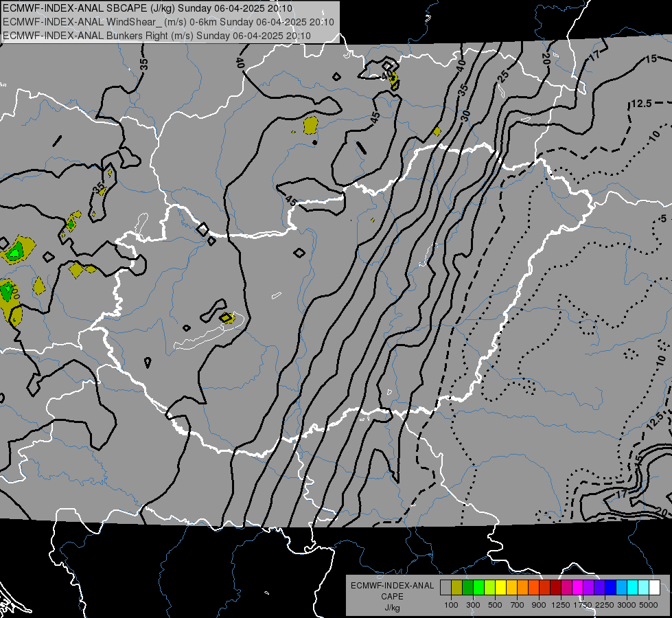Pick the sky blue legend swatch
Image resolution: width=672 pixels, height=618 pixels.
(x=621, y=588)
